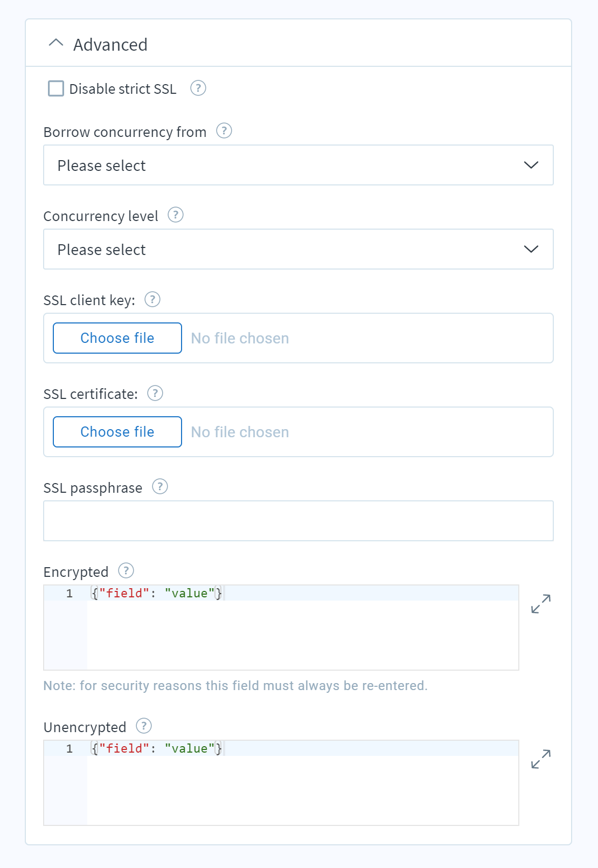Show help for Borrow concurrency from
Screen dimensions: 598x868
click(x=224, y=131)
